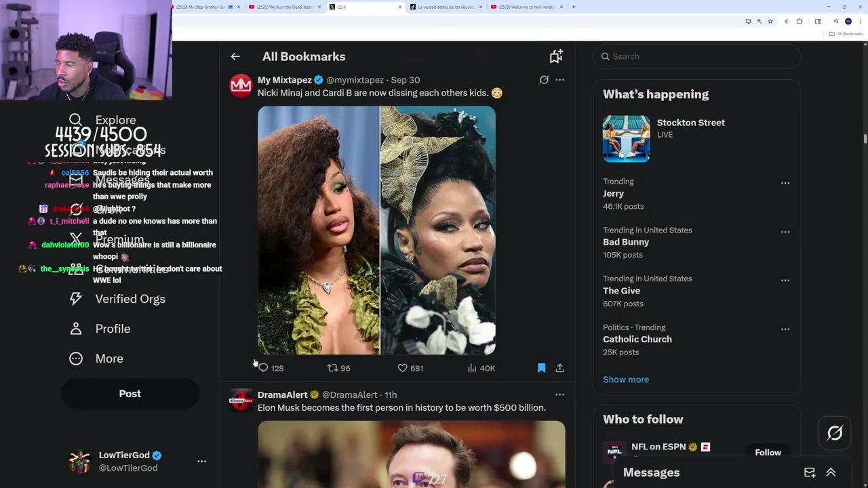Open the Chrome three-dot menu
This screenshot has height=488, width=868.
coord(861,22)
